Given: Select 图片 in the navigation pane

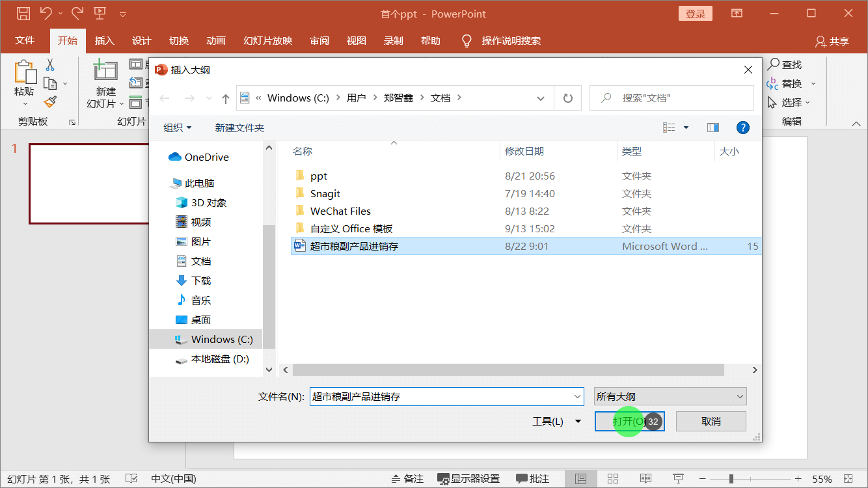Looking at the screenshot, I should pyautogui.click(x=194, y=241).
